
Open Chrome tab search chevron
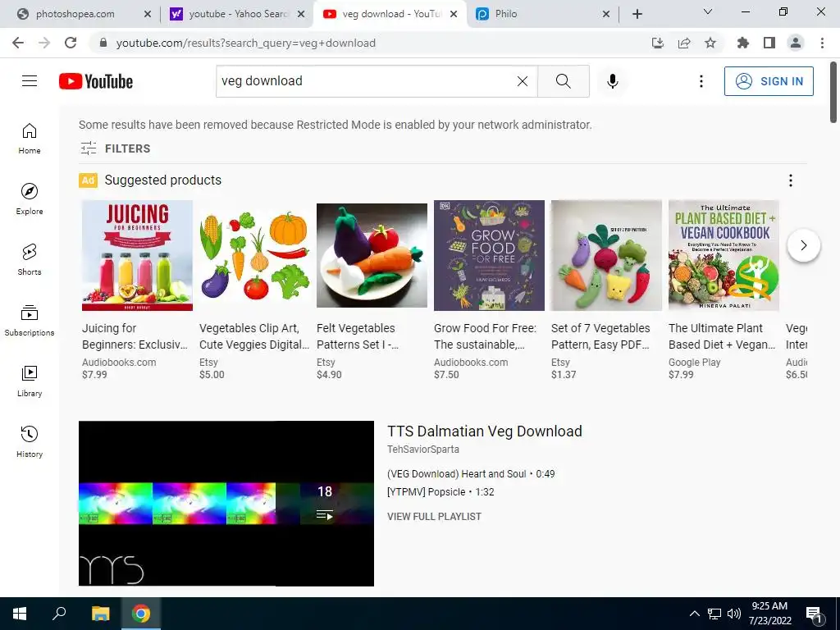point(708,11)
